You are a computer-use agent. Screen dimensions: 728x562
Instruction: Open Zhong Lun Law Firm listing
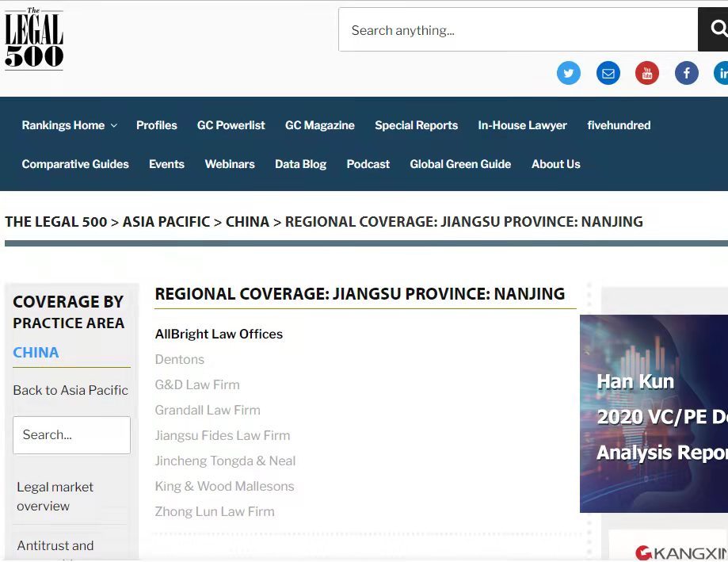pos(215,511)
